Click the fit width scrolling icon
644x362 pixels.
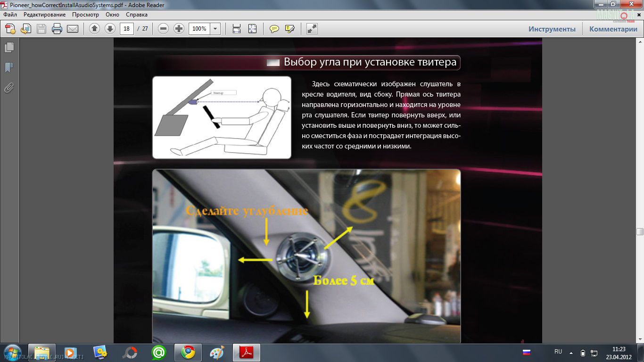click(x=237, y=29)
